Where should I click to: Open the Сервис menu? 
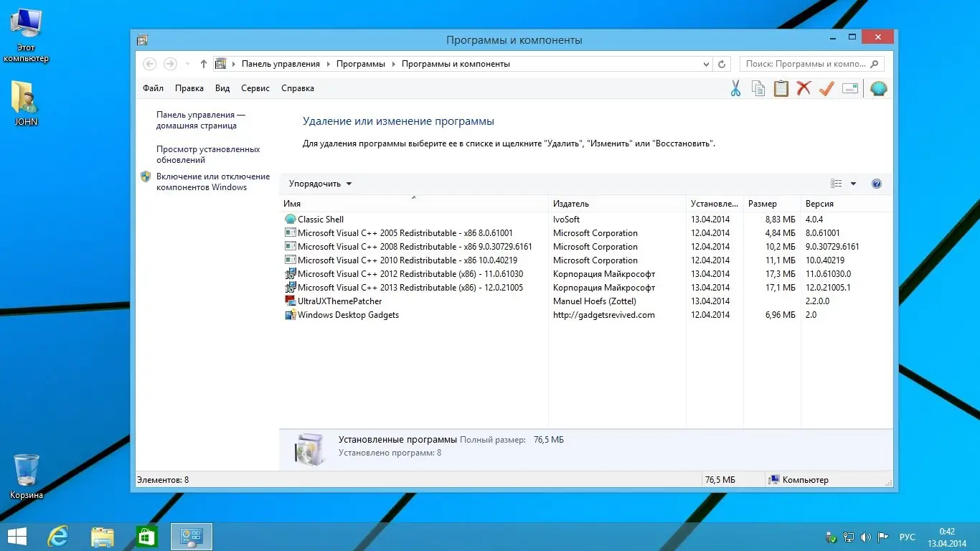(x=255, y=88)
